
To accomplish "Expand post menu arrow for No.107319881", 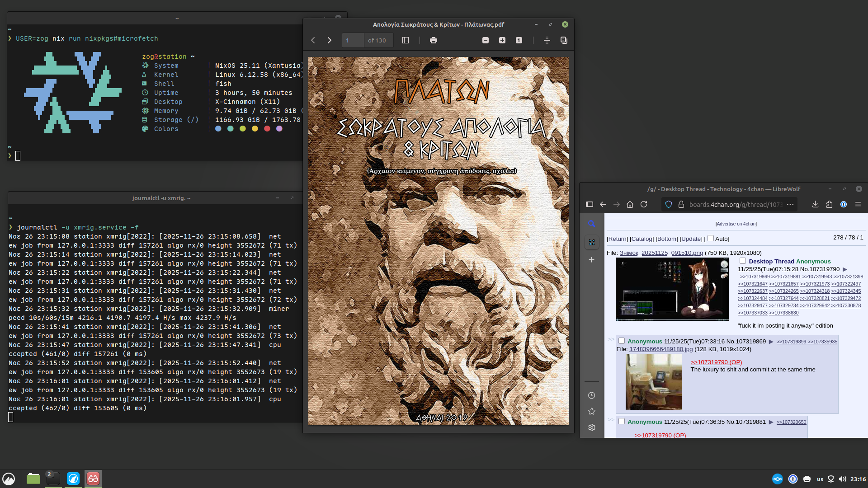I will click(771, 422).
